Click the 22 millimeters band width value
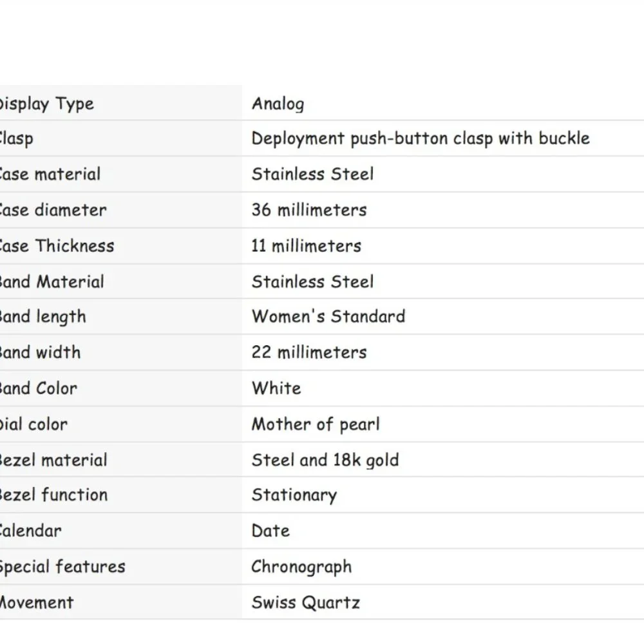Image resolution: width=644 pixels, height=644 pixels. (309, 352)
